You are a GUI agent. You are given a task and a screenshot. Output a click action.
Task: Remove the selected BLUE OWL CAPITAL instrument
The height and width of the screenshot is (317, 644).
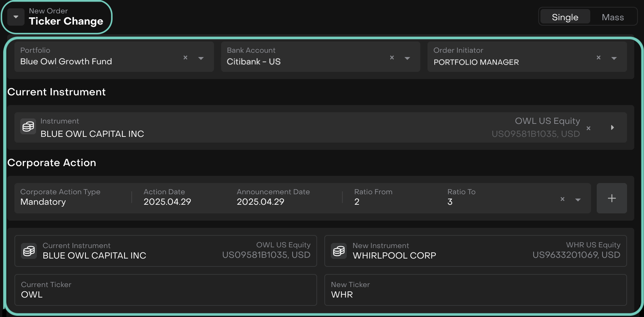point(588,128)
